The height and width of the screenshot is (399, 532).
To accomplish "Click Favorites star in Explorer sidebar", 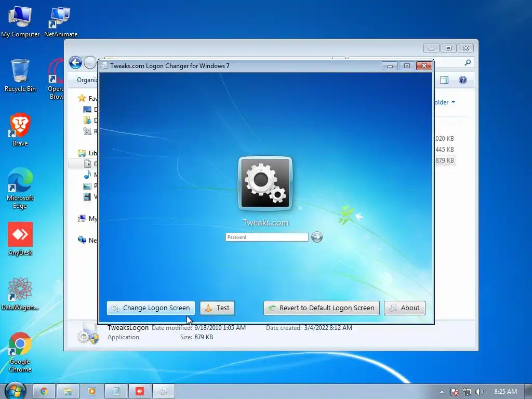I will 82,98.
